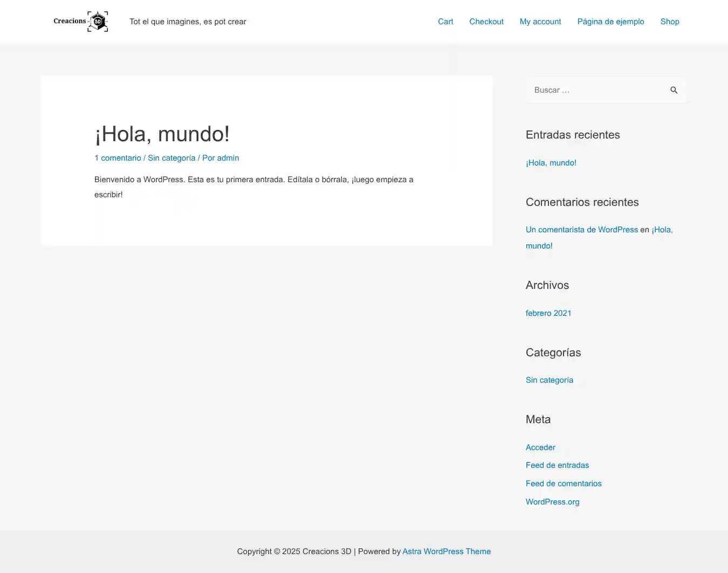Open My account from navigation
The height and width of the screenshot is (573, 728).
point(540,22)
